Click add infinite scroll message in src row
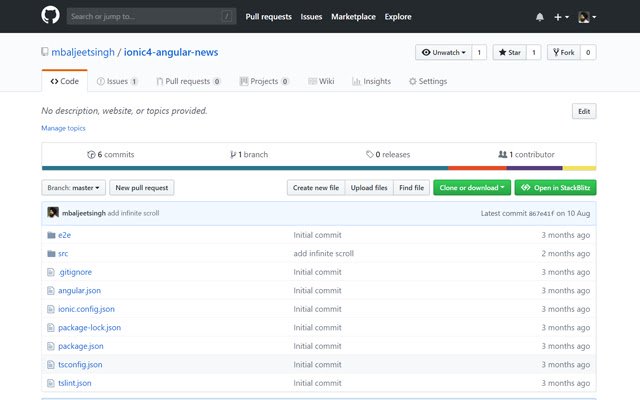The image size is (640, 400). [323, 253]
